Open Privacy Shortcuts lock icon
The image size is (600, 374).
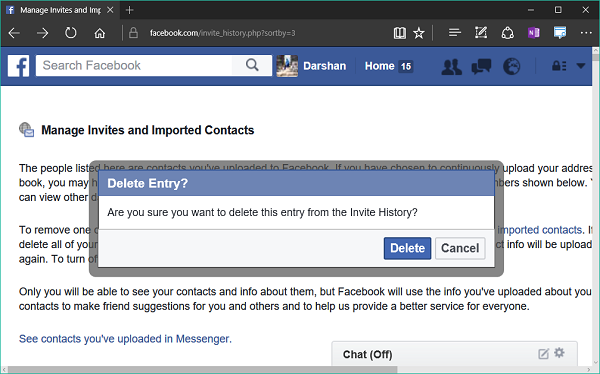tap(559, 66)
